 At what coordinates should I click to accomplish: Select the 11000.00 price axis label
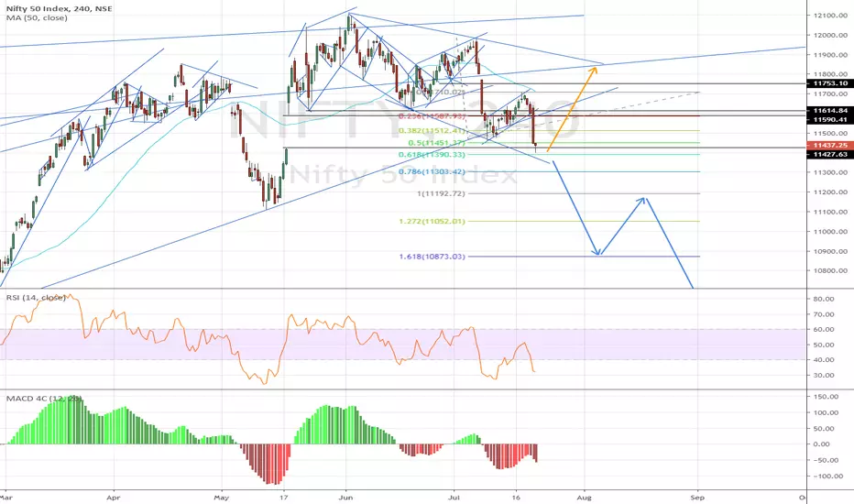tap(830, 232)
